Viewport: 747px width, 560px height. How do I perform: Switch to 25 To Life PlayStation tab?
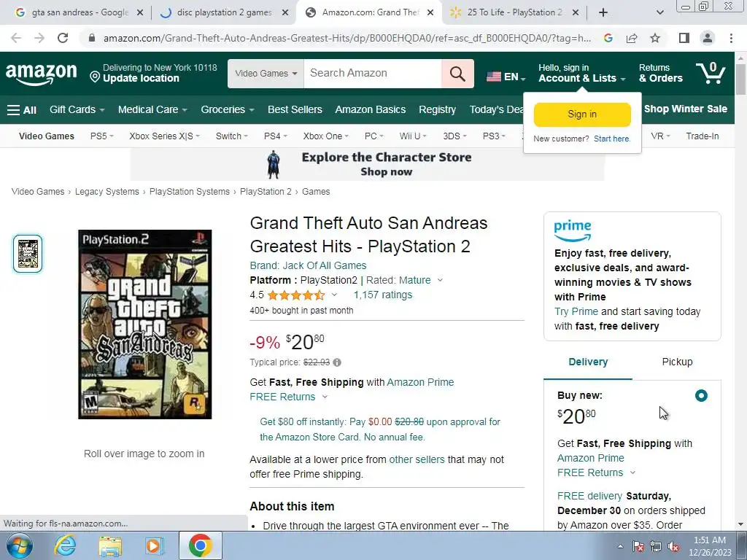pos(514,12)
